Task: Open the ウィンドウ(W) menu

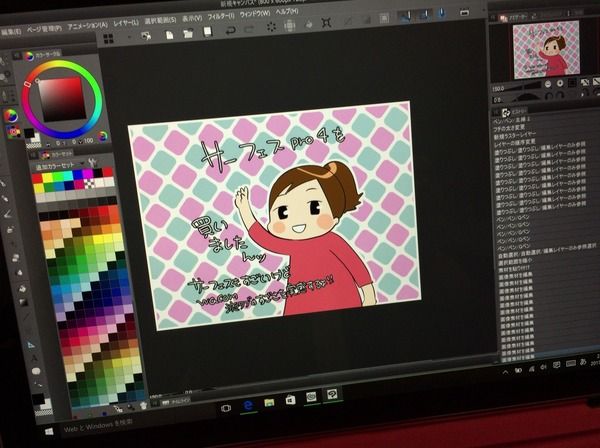Action: 255,14
